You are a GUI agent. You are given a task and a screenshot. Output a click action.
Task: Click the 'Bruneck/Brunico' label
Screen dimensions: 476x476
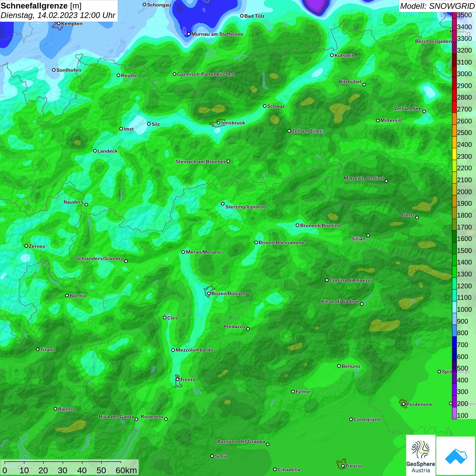320,225
